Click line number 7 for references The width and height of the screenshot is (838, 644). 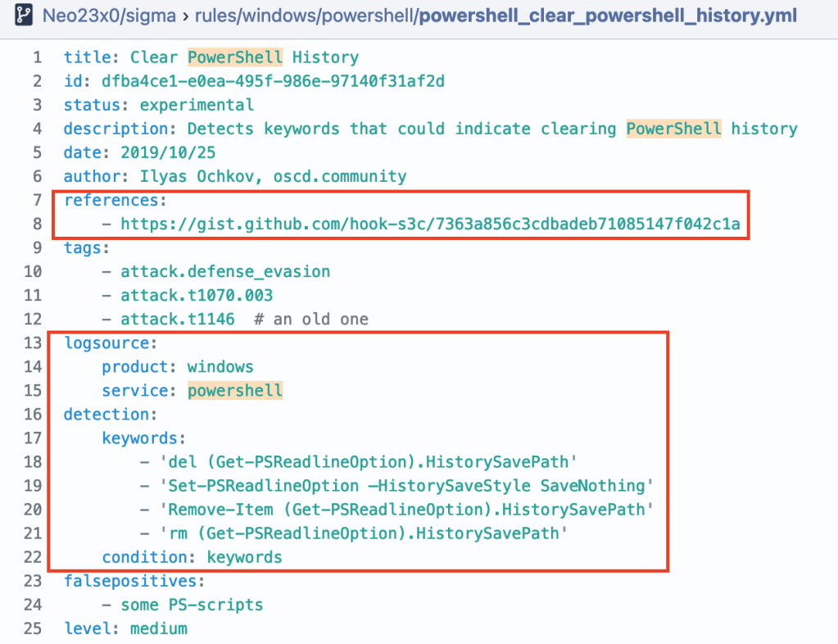pos(36,201)
